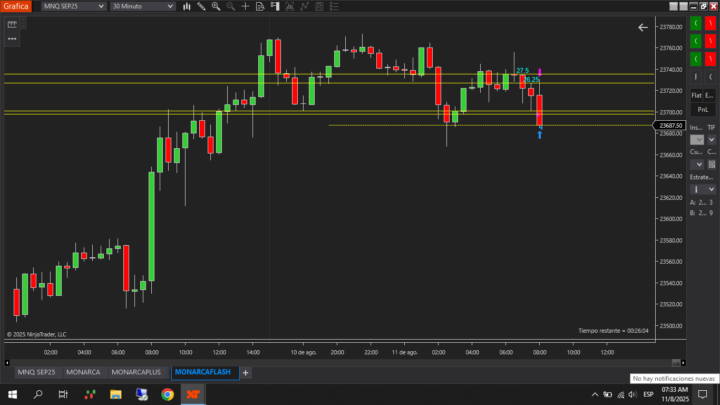The image size is (720, 405).
Task: Click the Tiempo restante countdown text
Action: pyautogui.click(x=613, y=331)
